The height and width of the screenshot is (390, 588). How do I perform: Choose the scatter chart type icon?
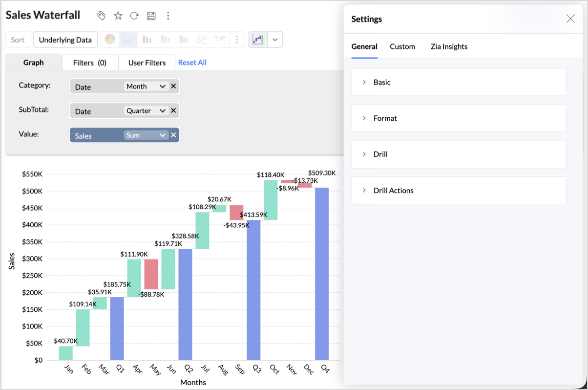click(x=201, y=40)
